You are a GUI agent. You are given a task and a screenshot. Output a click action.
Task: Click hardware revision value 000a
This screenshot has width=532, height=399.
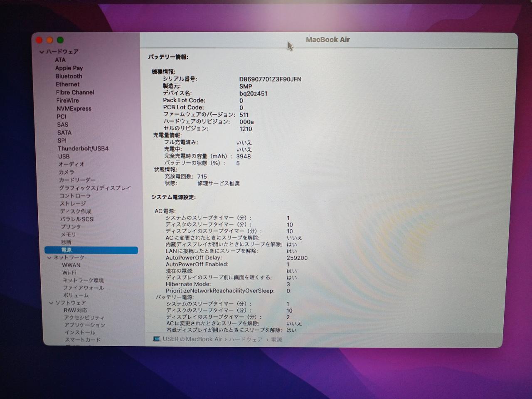(246, 122)
